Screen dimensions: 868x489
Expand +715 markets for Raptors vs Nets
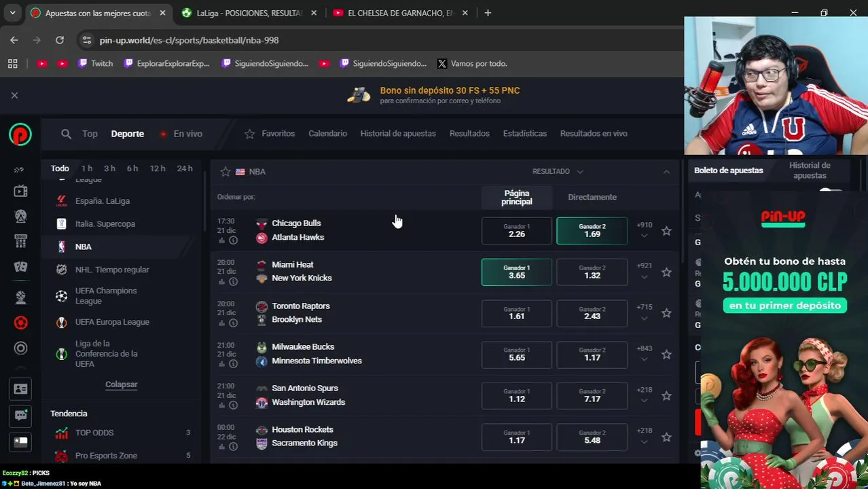tap(644, 312)
